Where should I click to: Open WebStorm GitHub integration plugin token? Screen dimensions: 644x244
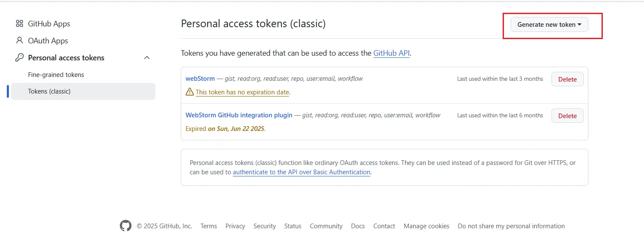pos(239,115)
